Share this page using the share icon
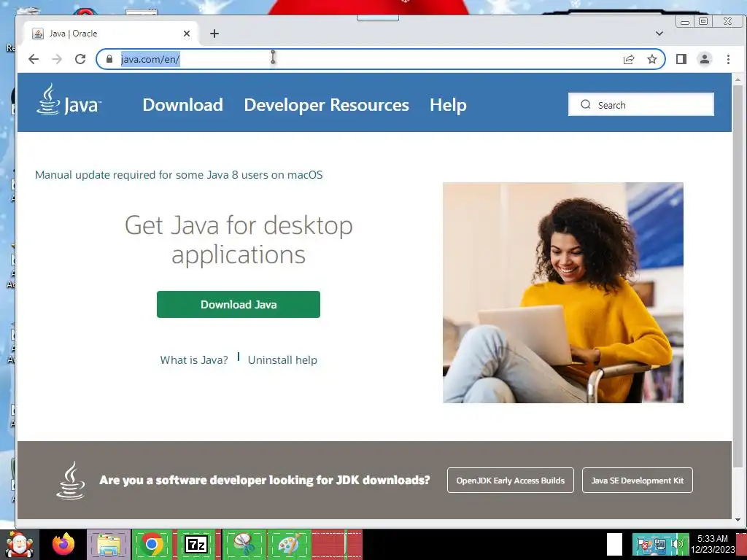The width and height of the screenshot is (747, 560). [629, 59]
